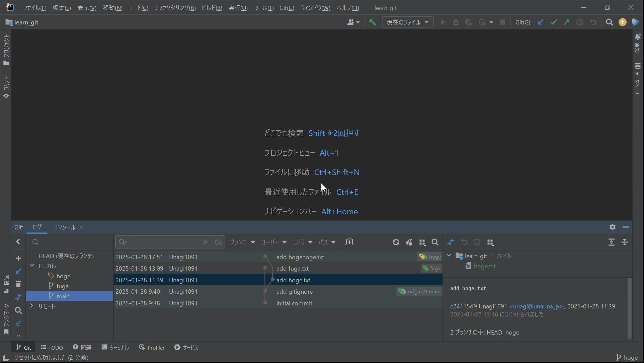This screenshot has height=363, width=644.
Task: Click the Git commit checkmark icon
Action: pos(554,22)
